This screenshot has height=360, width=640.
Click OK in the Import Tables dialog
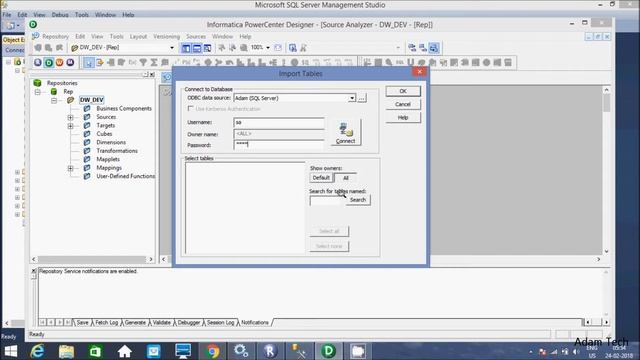pyautogui.click(x=403, y=91)
